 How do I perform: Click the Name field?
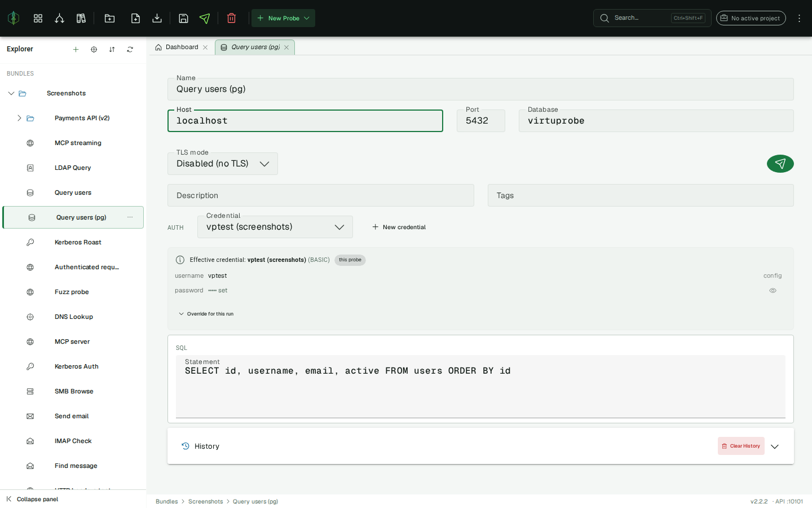tap(480, 89)
